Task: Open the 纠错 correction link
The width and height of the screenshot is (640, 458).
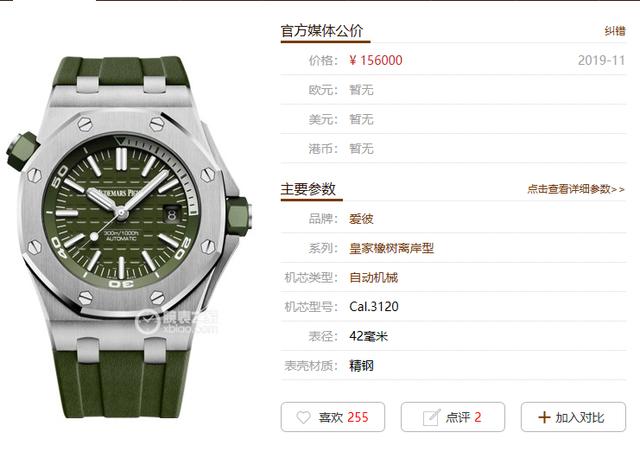Action: [x=615, y=31]
